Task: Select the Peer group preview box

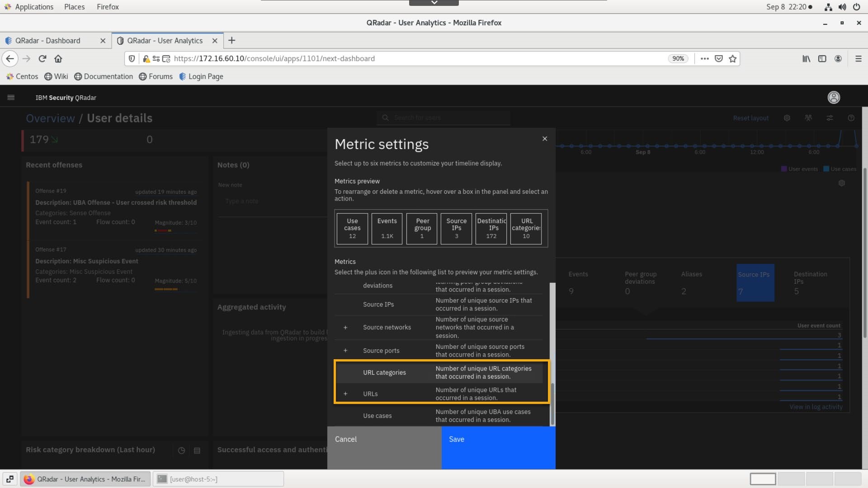Action: coord(422,228)
